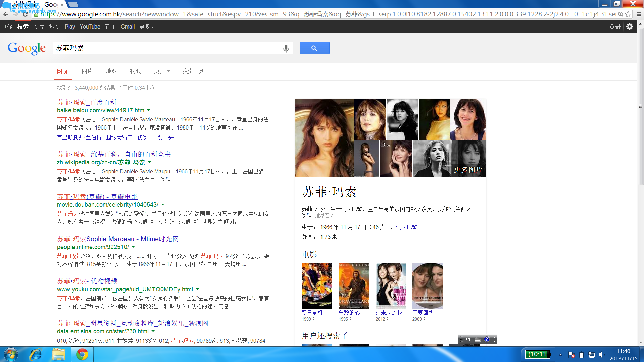
Task: Click Play in the top bar
Action: click(x=70, y=27)
